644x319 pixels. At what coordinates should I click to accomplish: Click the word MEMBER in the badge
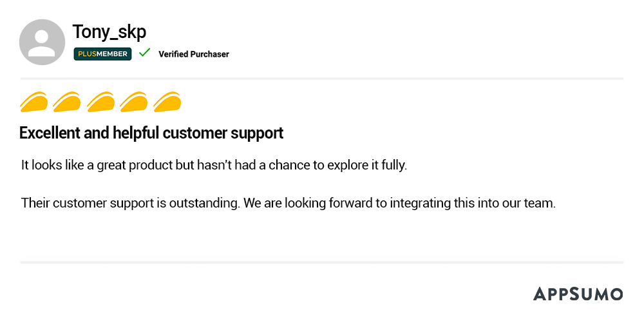112,54
